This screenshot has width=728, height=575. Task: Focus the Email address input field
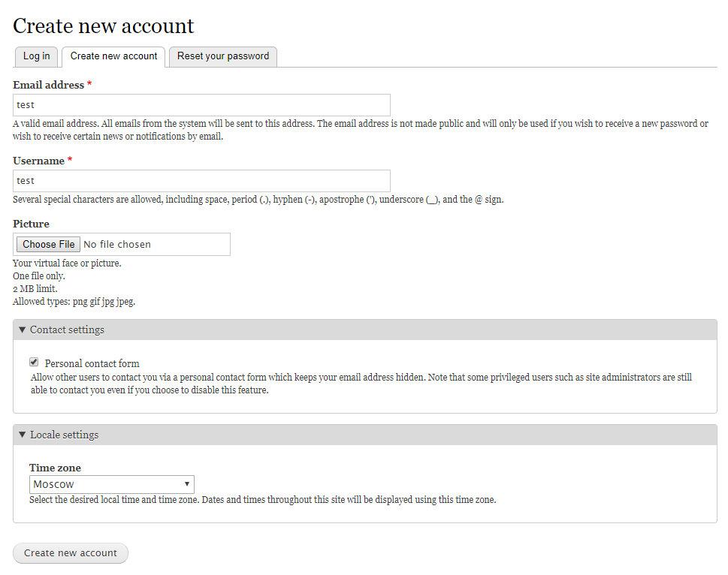(x=201, y=105)
